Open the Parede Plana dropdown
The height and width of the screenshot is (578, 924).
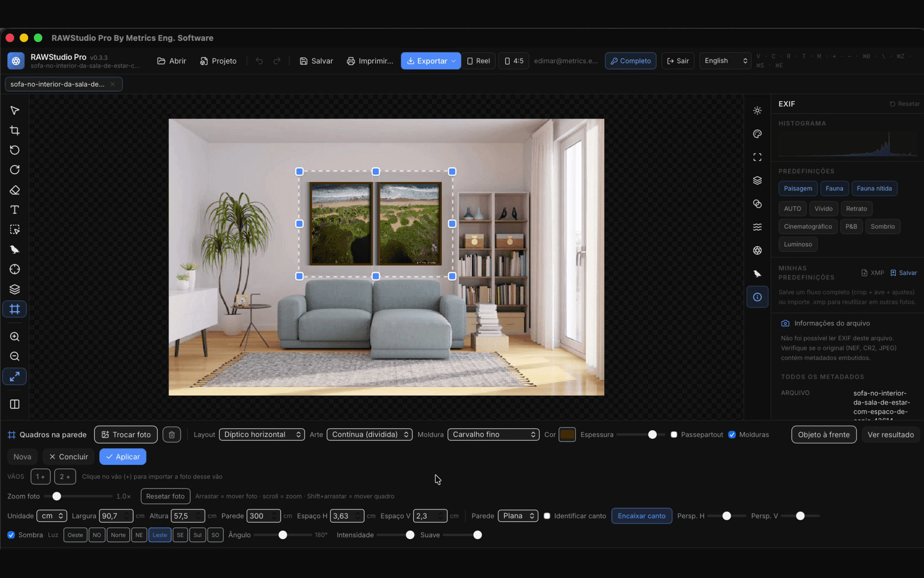(518, 516)
